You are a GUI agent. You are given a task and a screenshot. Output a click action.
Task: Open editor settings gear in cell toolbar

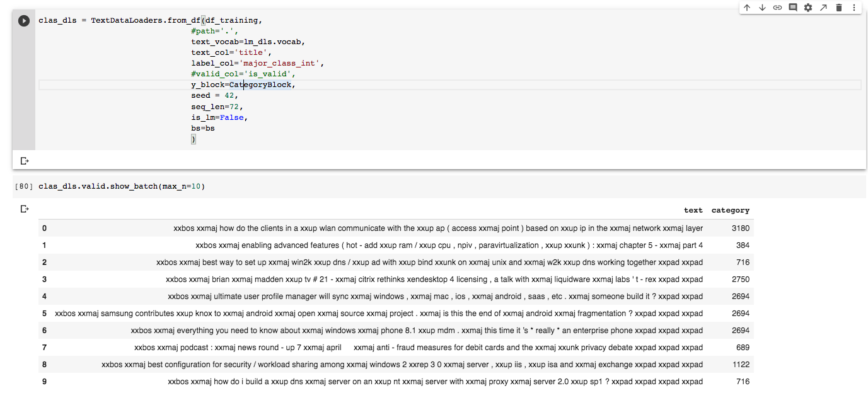808,8
